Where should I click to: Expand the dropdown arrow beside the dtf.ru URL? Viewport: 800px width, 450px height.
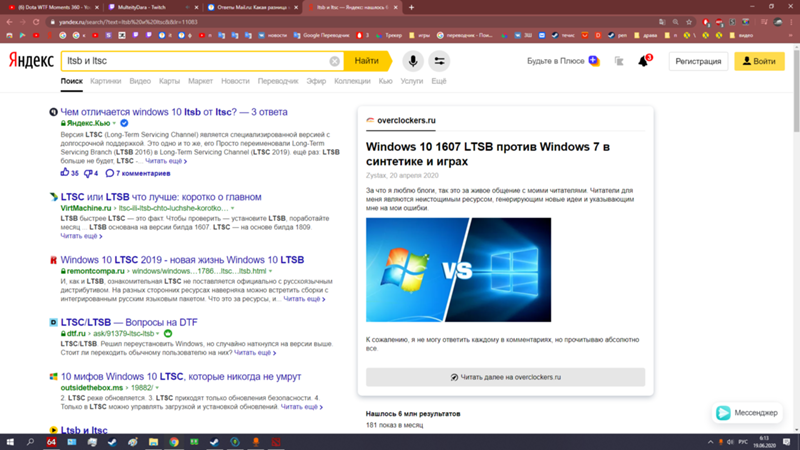[158, 334]
